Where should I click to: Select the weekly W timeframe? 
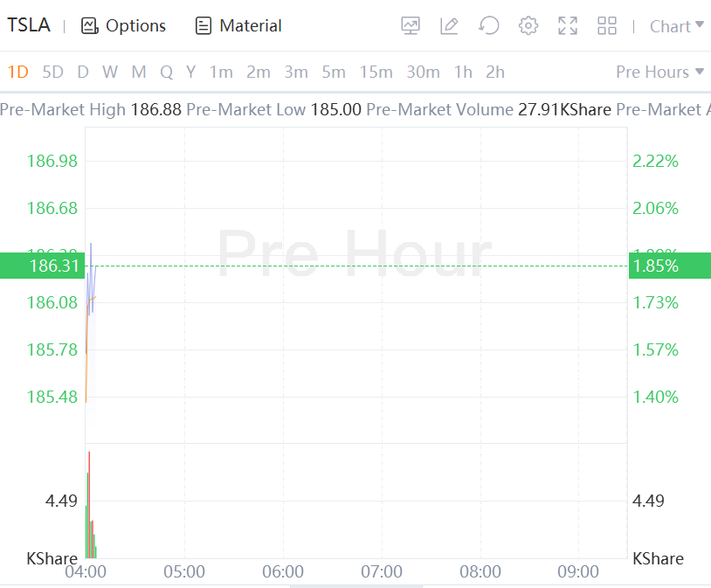(x=109, y=72)
